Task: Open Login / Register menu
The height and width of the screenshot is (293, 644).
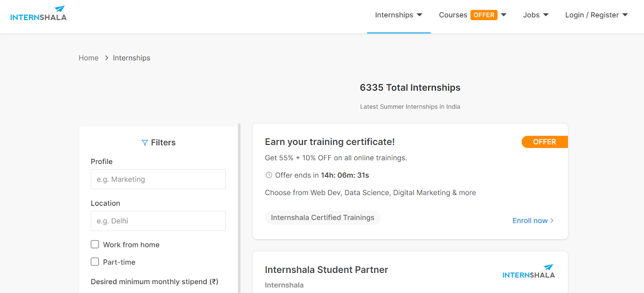Action: click(592, 15)
